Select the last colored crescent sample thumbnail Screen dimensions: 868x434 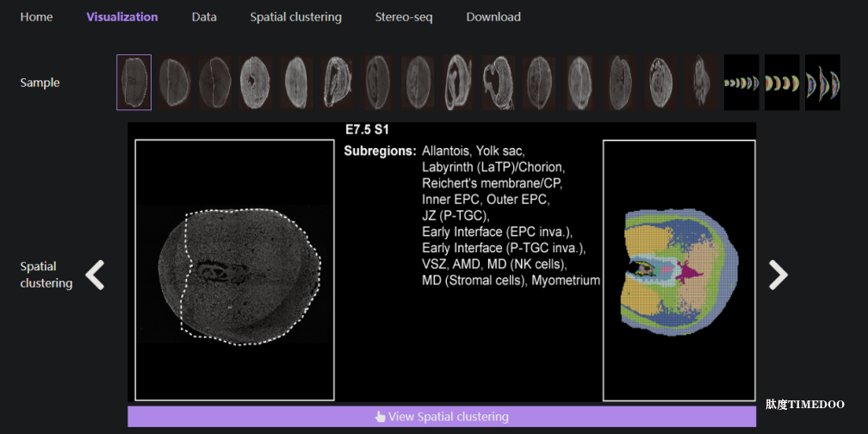(x=822, y=83)
